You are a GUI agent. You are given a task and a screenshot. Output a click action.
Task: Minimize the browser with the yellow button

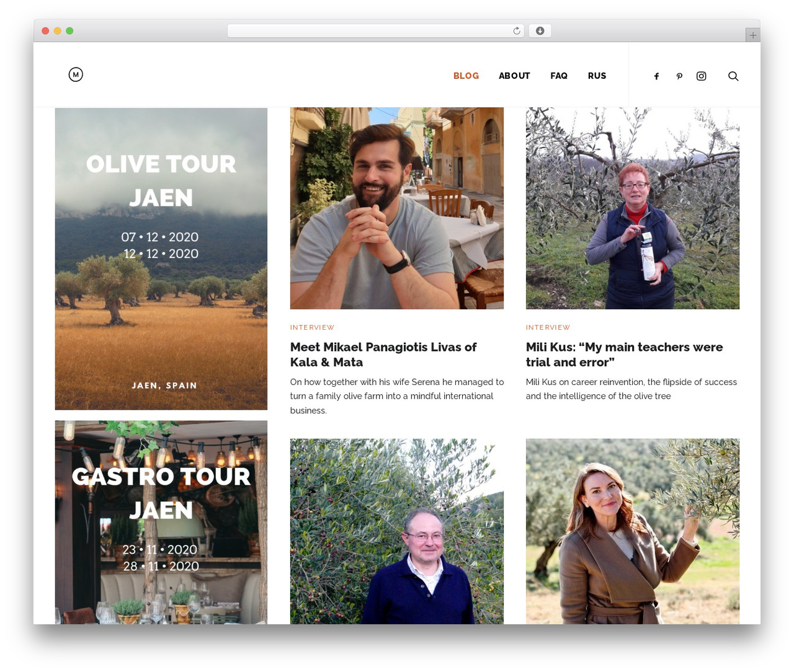pos(57,31)
